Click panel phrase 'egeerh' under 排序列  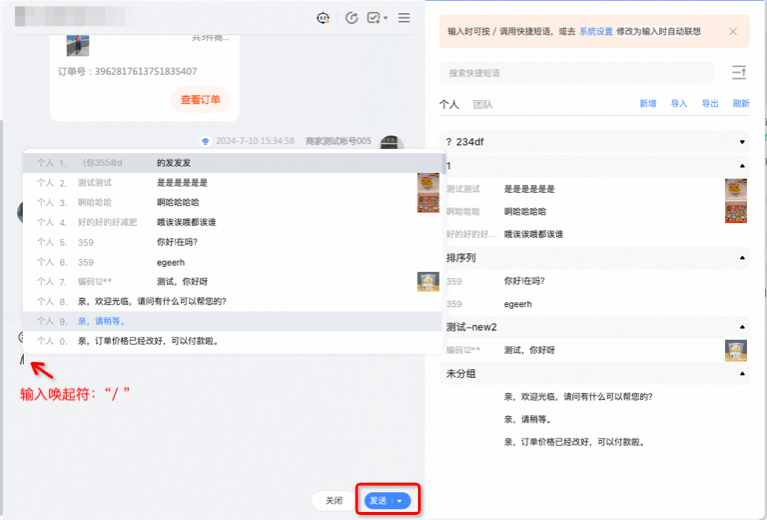[518, 304]
